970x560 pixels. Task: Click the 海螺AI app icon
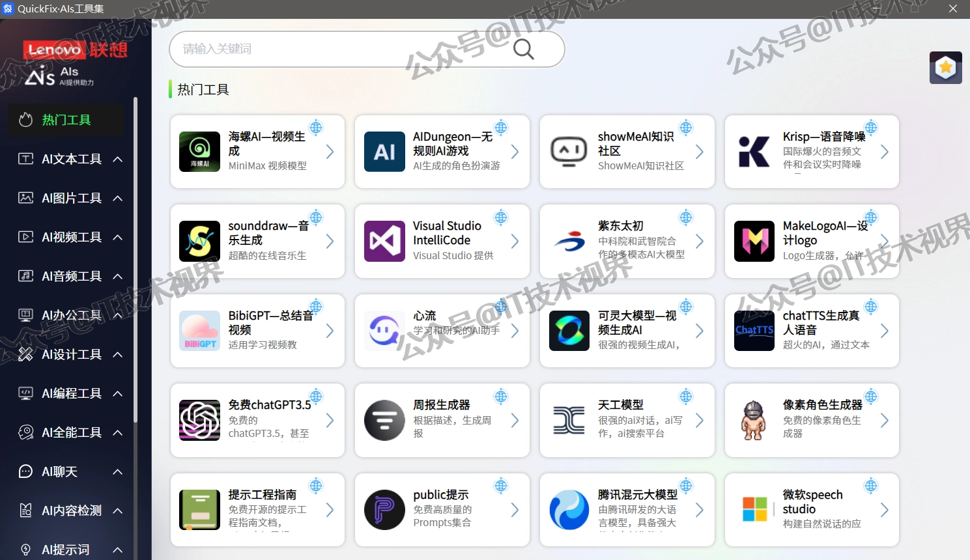(199, 152)
